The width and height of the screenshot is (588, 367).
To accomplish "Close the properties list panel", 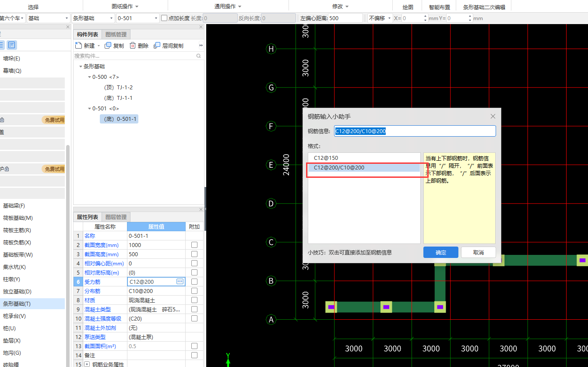I will 201,209.
